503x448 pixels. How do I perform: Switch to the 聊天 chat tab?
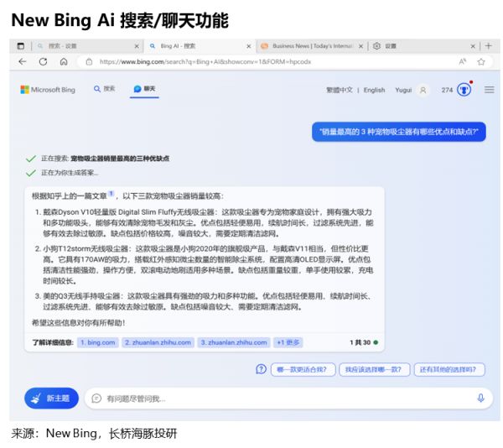[144, 89]
